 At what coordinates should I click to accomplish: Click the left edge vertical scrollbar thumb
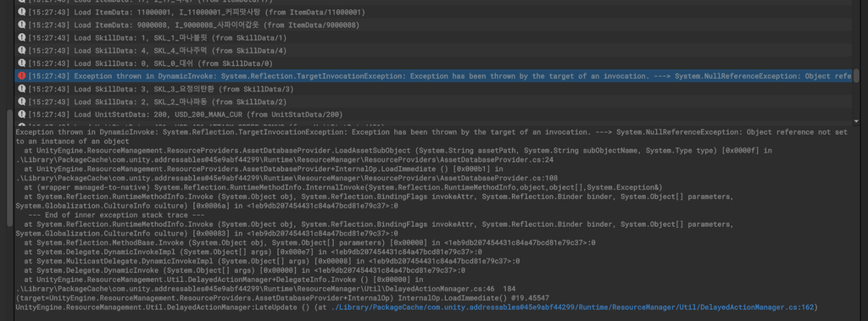[x=9, y=168]
